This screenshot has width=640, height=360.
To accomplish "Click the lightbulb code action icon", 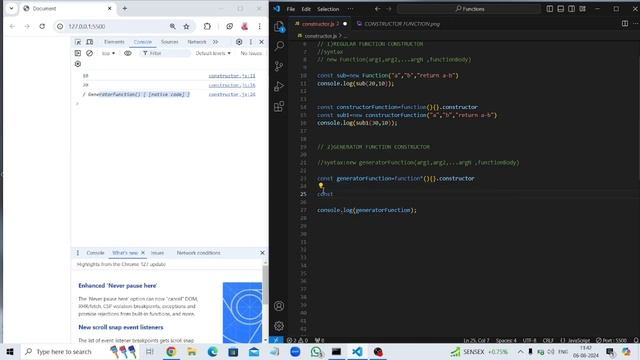I will (321, 186).
